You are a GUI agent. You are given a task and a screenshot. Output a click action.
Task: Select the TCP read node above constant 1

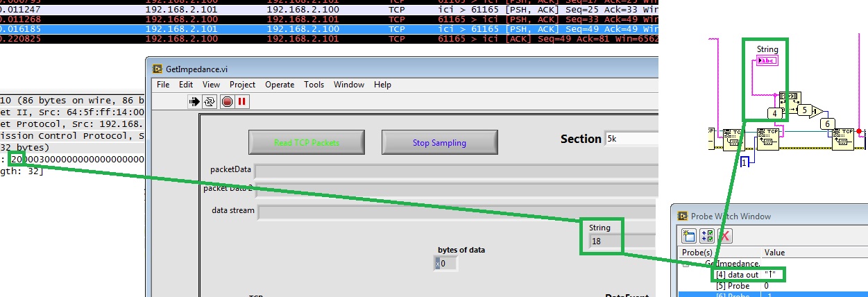click(767, 139)
